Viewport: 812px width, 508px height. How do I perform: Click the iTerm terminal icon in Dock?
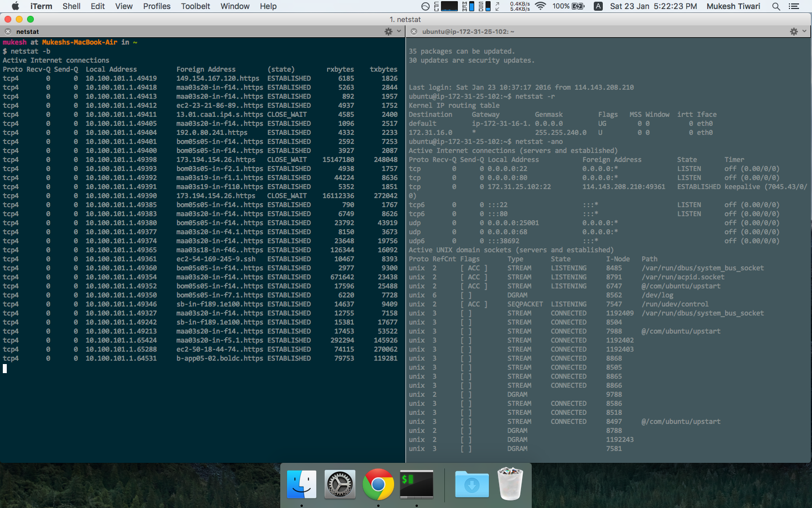tap(417, 484)
